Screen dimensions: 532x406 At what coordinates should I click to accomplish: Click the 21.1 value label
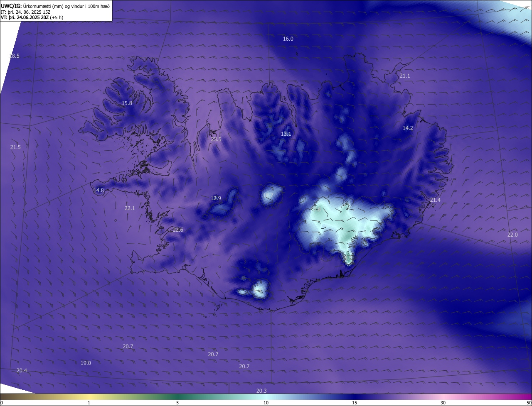pos(404,76)
